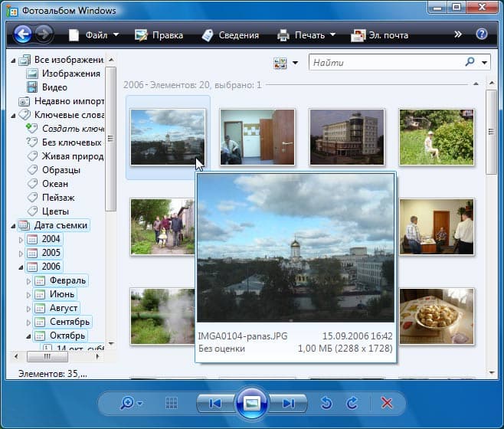The height and width of the screenshot is (429, 504).
Task: Expand the 2004 year node
Action: [21, 240]
